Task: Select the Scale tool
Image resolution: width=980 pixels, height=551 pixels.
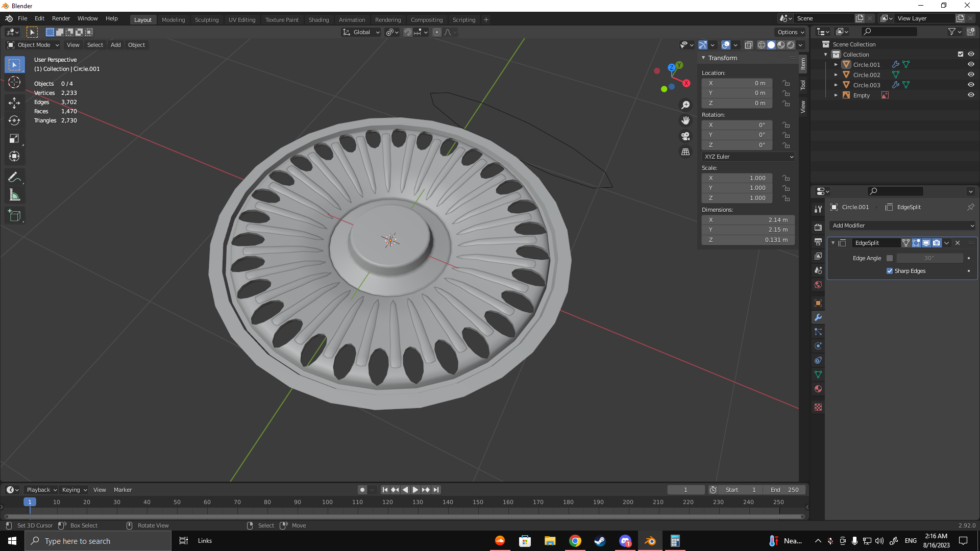Action: tap(14, 138)
